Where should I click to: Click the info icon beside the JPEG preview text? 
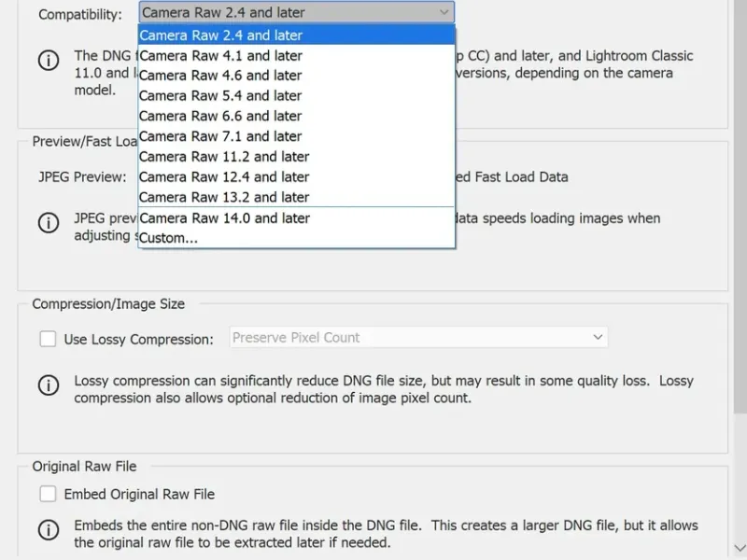click(48, 223)
